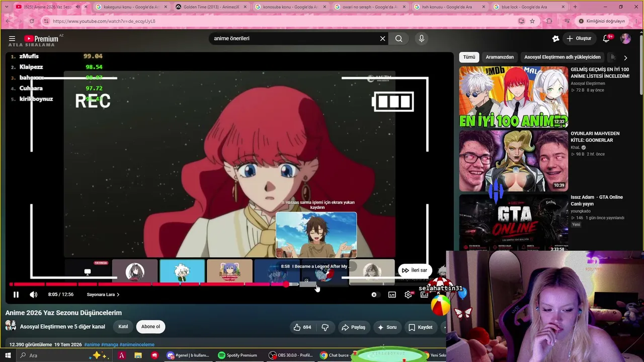
Task: Share the video via Paylaş
Action: click(353, 327)
